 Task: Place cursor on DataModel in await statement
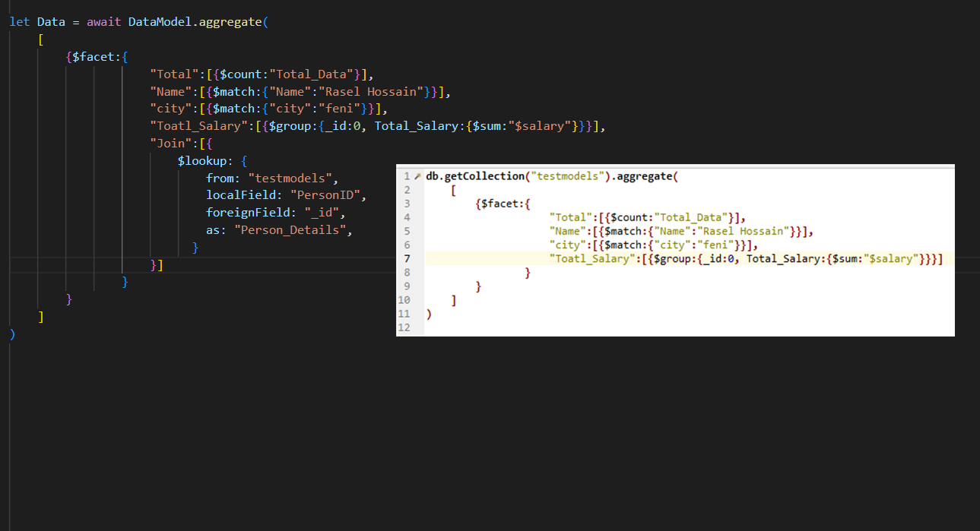[x=160, y=22]
